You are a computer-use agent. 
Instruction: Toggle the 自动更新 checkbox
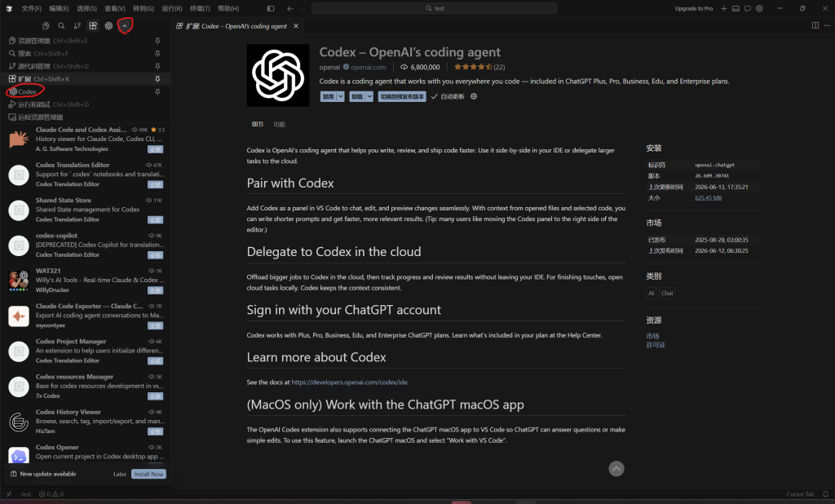tap(435, 96)
